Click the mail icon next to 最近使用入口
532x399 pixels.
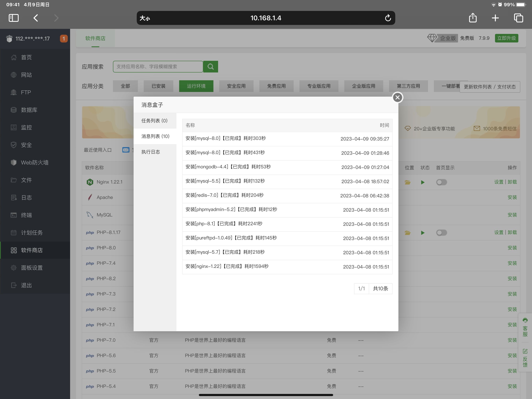[126, 150]
